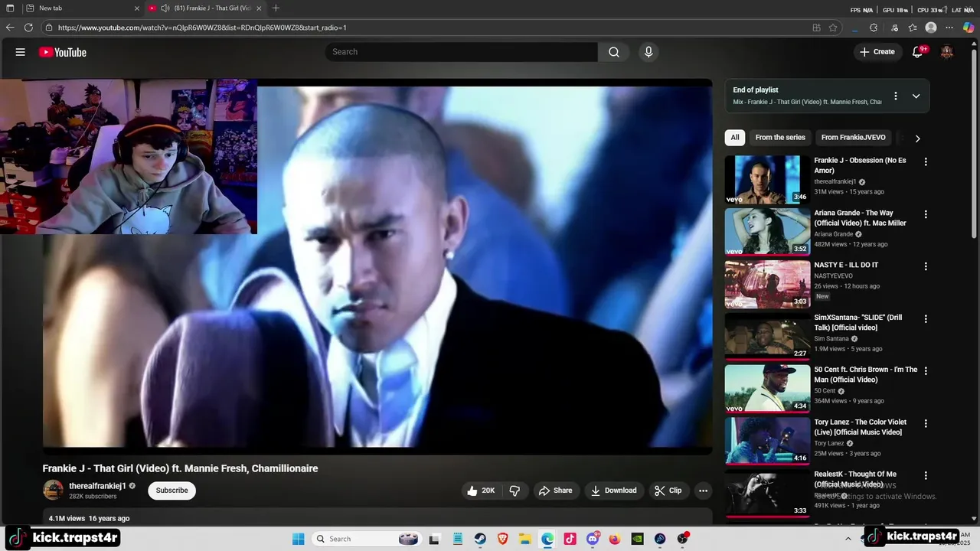The image size is (980, 551).
Task: Open Discord from the taskbar
Action: (593, 539)
